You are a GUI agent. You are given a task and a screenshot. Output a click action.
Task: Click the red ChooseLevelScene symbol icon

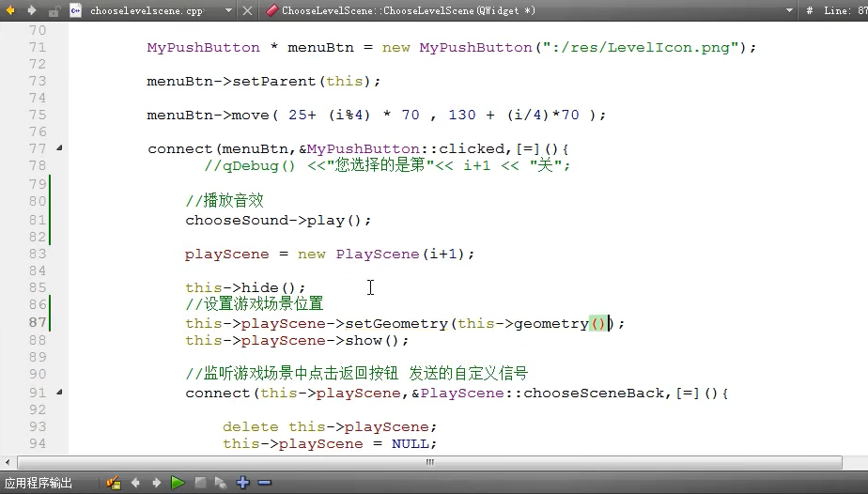coord(271,10)
